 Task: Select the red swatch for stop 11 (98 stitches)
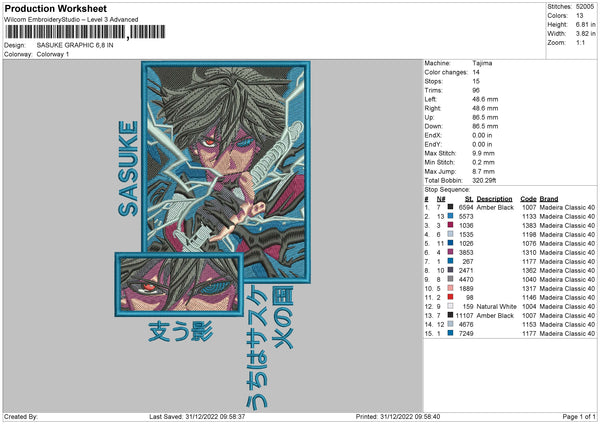click(450, 297)
